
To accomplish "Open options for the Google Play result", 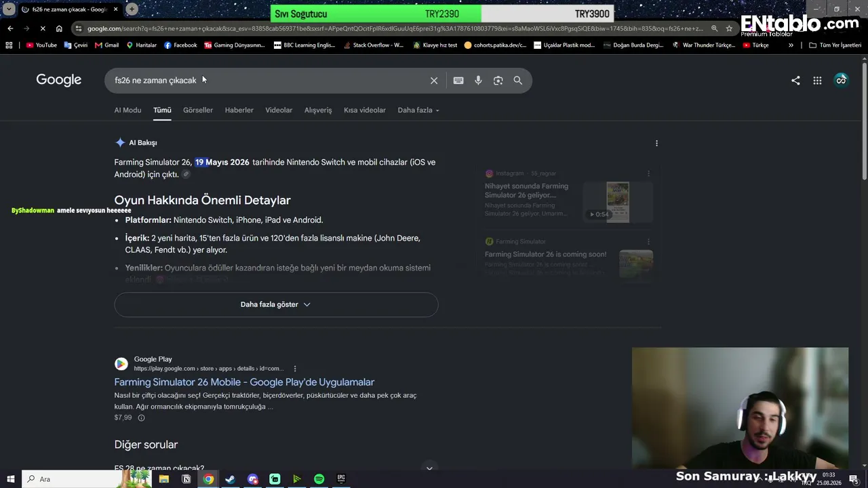I will [295, 369].
